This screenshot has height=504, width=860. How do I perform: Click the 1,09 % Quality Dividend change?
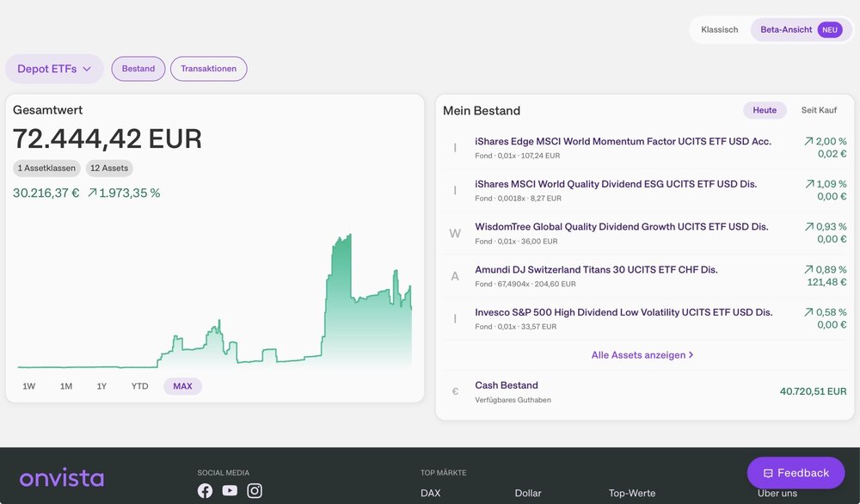tap(826, 184)
